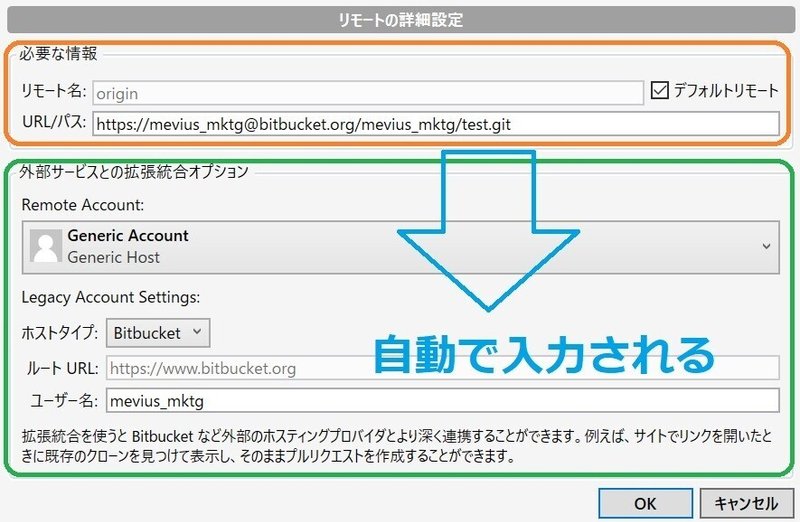The image size is (800, 522).
Task: Click the 'Legacy Account Settings:' label
Action: [x=111, y=297]
